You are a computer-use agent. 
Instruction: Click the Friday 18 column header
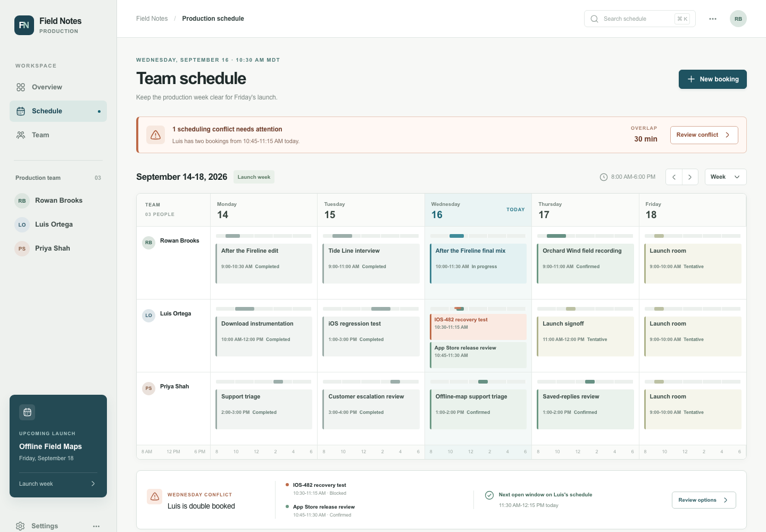pos(693,210)
